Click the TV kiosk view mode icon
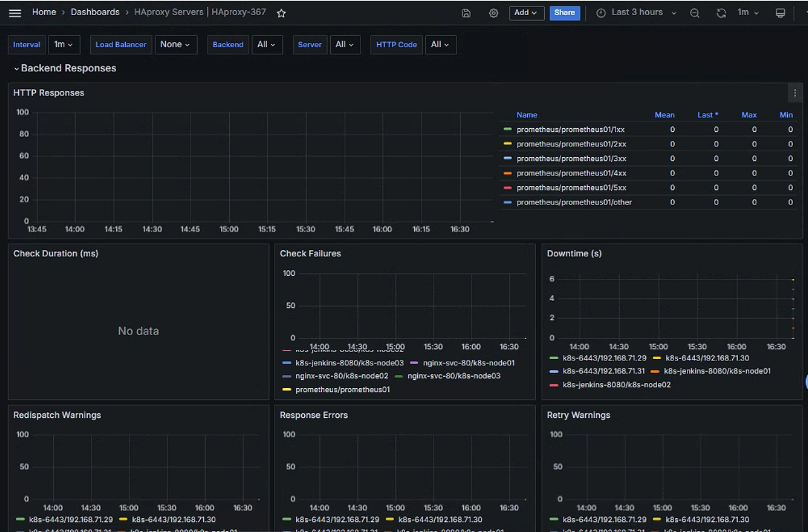The image size is (808, 532). (780, 13)
